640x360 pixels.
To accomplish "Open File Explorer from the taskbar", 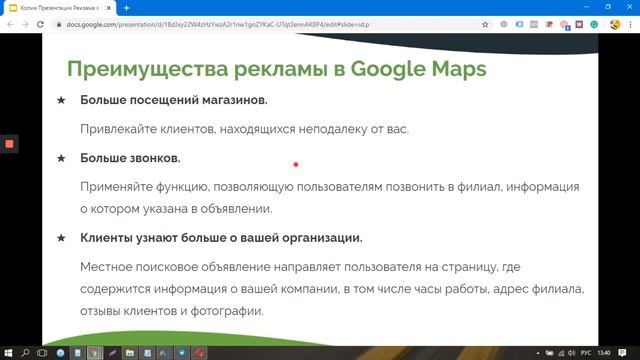I will tap(130, 353).
